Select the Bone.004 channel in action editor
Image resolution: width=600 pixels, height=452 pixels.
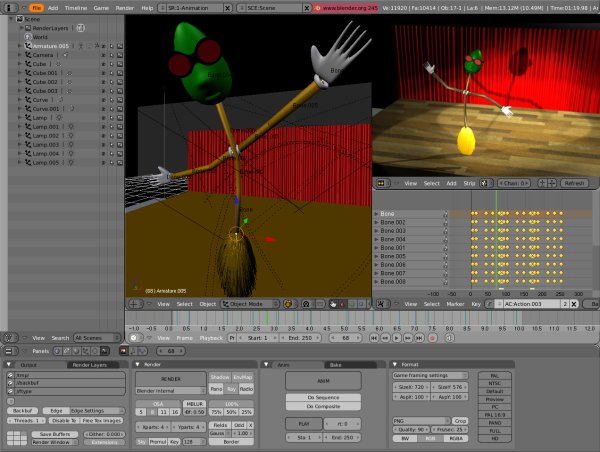[393, 240]
